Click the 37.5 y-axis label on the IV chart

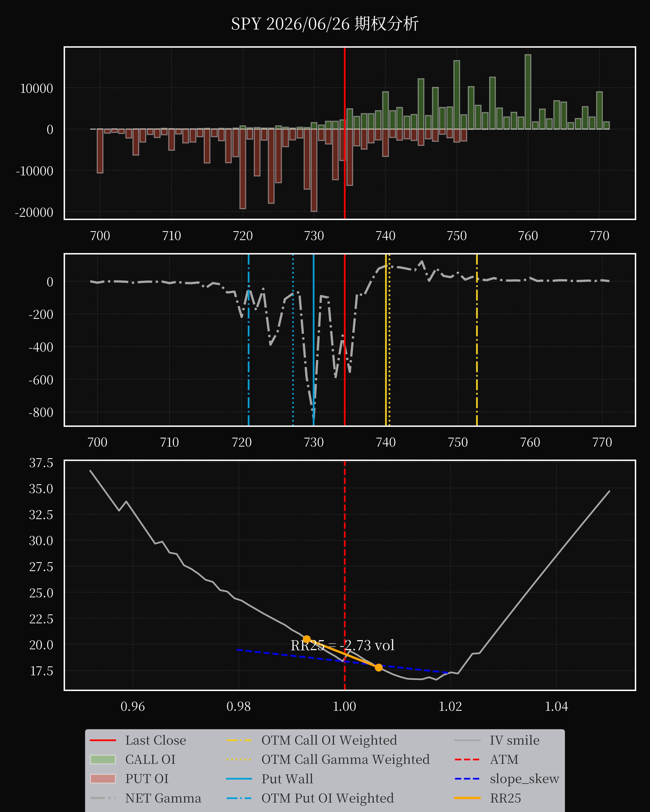point(41,463)
